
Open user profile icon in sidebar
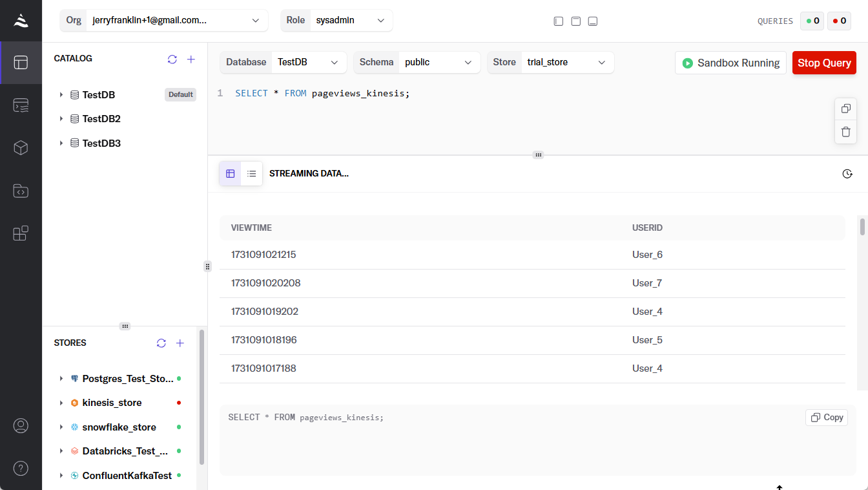pyautogui.click(x=21, y=425)
